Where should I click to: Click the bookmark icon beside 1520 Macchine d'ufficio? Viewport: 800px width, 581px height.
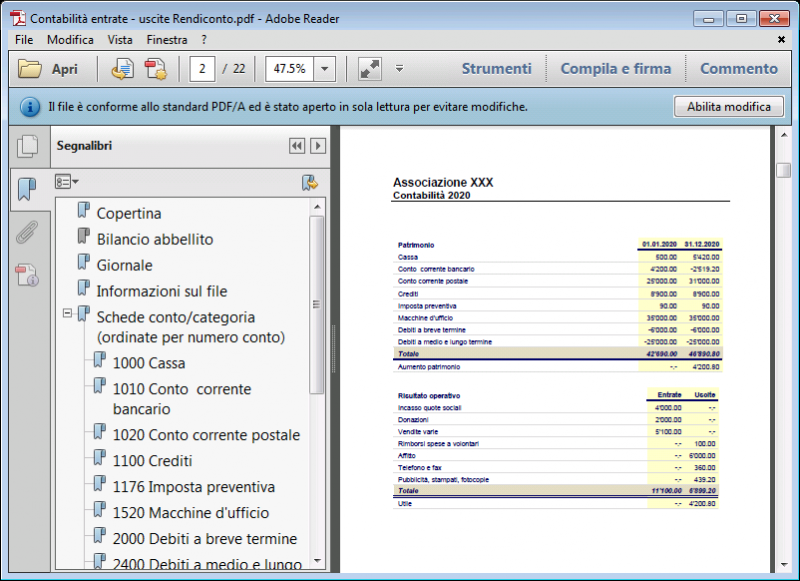point(100,510)
